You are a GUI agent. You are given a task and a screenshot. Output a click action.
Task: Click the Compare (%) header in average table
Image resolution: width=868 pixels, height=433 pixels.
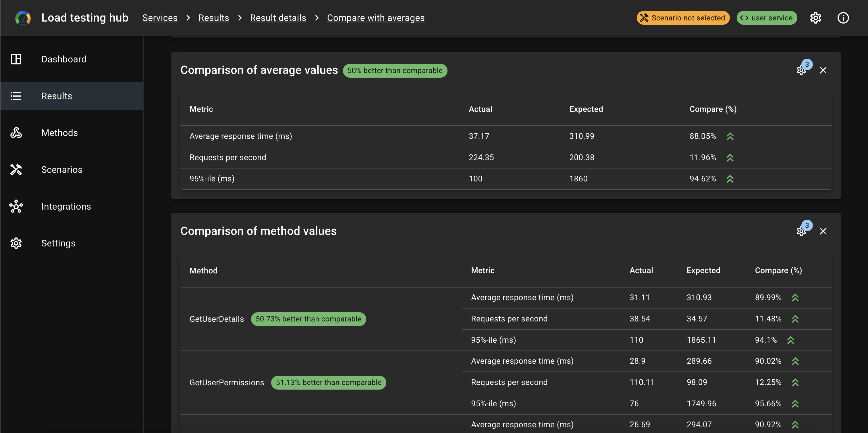coord(713,109)
